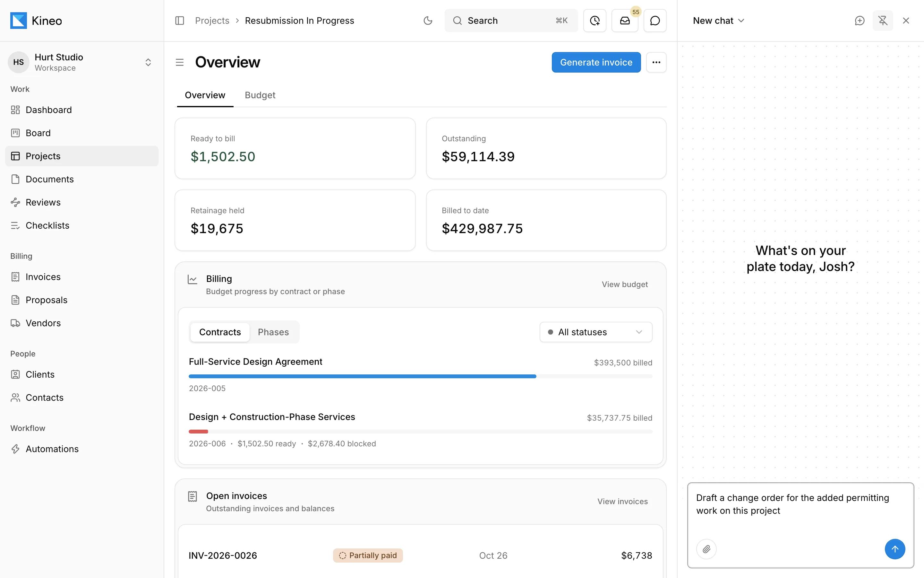The width and height of the screenshot is (924, 578).
Task: Open Vendors in the sidebar
Action: pos(82,323)
